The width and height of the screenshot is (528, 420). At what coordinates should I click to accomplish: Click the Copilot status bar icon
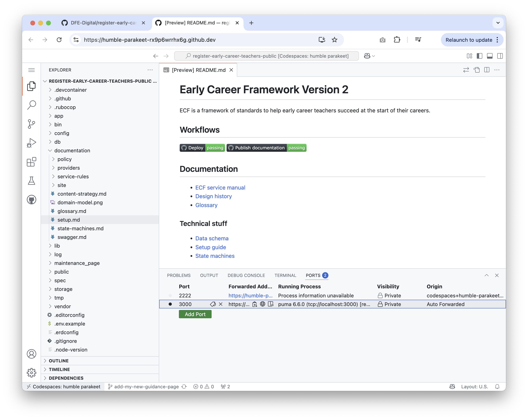click(x=452, y=387)
